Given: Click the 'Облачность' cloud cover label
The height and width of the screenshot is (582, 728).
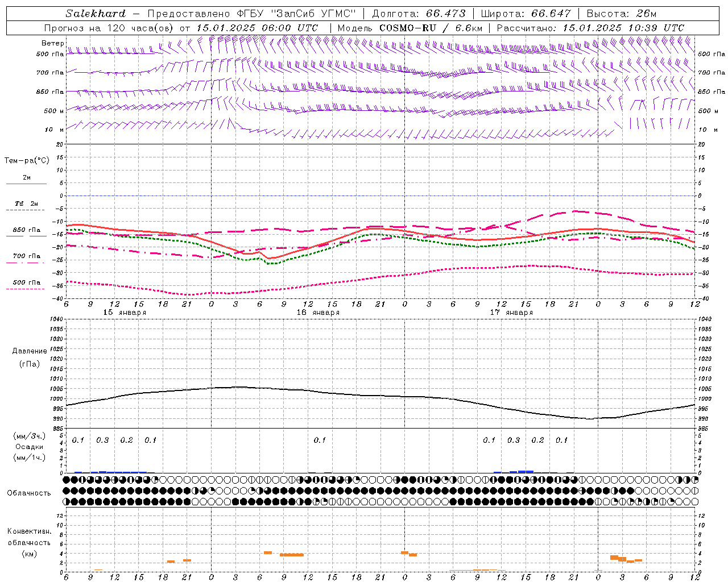Looking at the screenshot, I should click(x=29, y=493).
